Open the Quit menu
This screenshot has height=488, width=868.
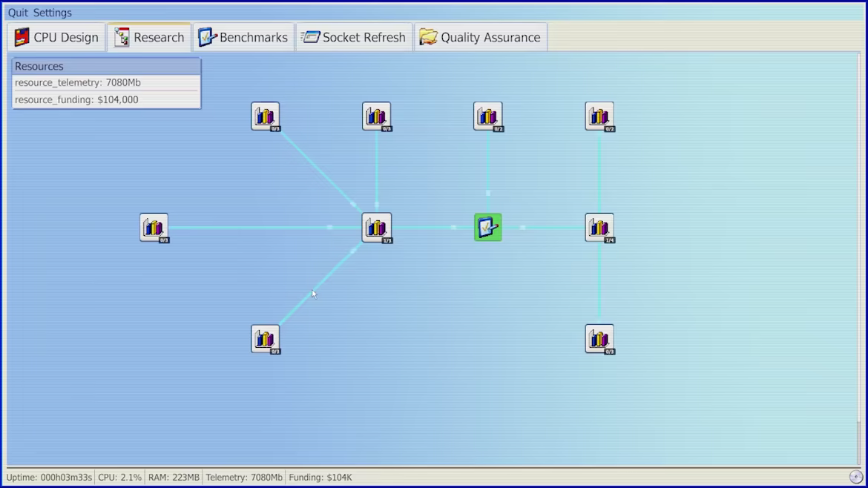[18, 12]
